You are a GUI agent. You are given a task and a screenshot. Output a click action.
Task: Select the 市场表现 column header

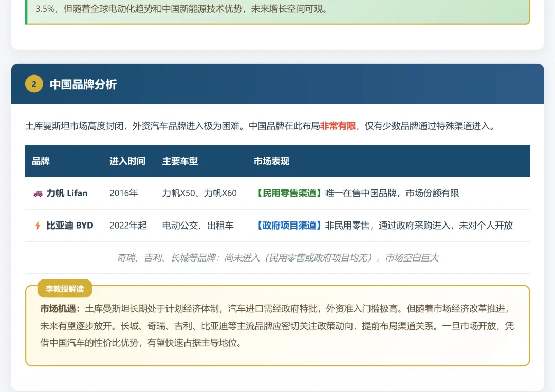[x=271, y=161]
